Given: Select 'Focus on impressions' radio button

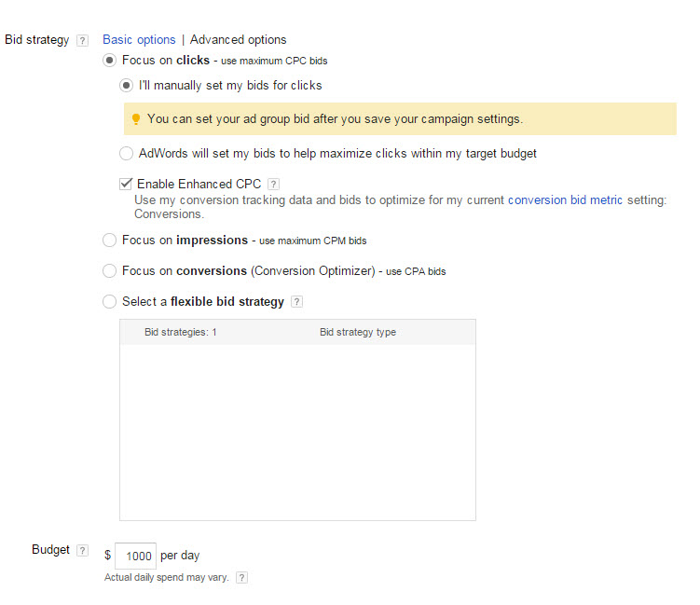Looking at the screenshot, I should 110,241.
